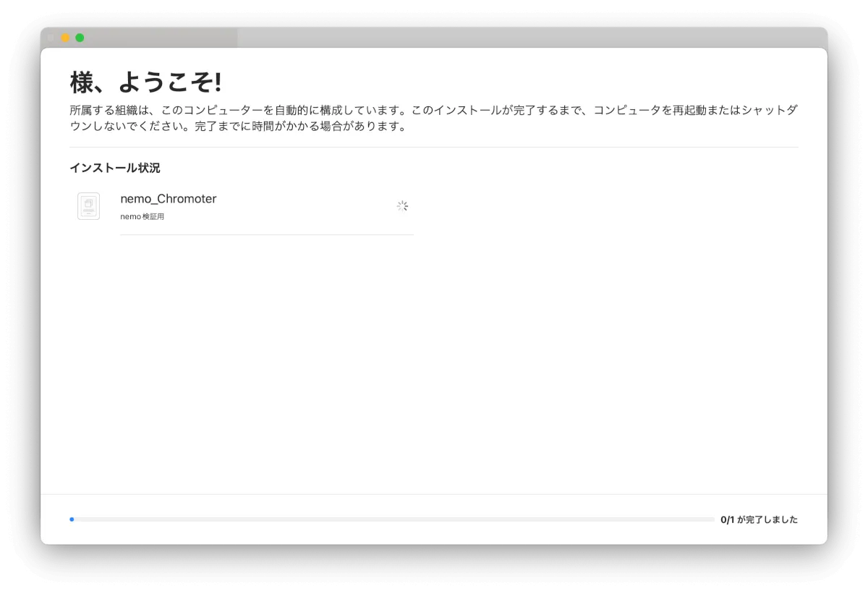868x598 pixels.
Task: Click the nemo_Chromoter package icon
Action: (88, 206)
